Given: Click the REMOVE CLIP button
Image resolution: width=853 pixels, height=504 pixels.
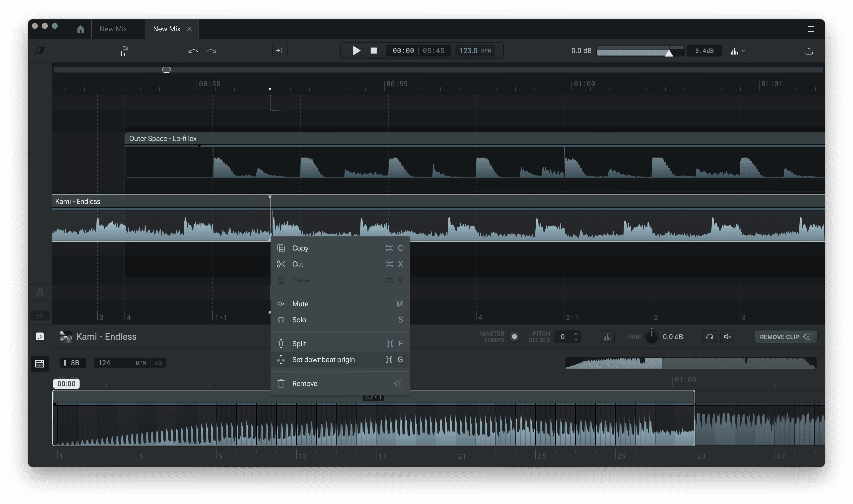Looking at the screenshot, I should (785, 337).
